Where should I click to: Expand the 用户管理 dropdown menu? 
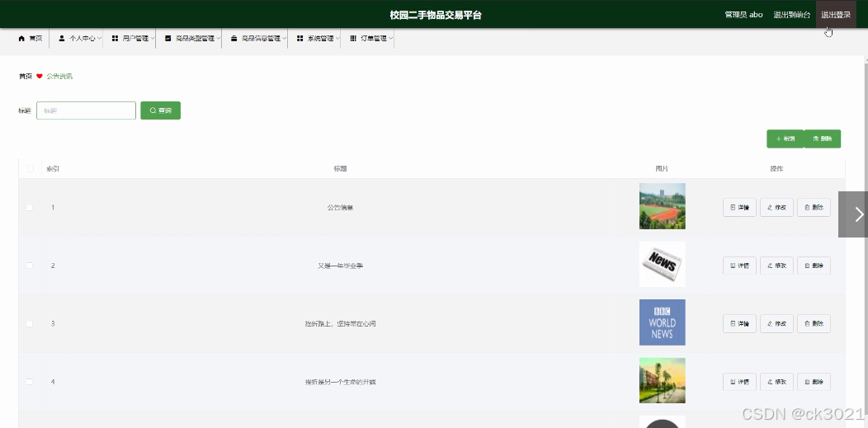133,39
